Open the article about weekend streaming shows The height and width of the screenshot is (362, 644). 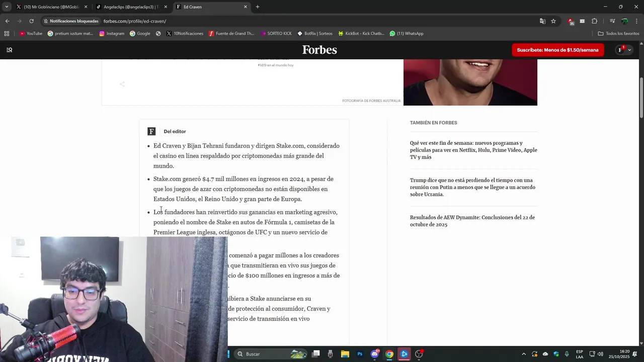click(x=473, y=150)
